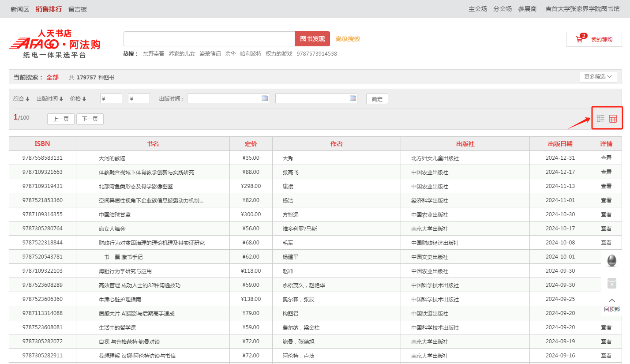Image resolution: width=630 pixels, height=364 pixels.
Task: Click publication date 2024-10-01
Action: [x=560, y=257]
